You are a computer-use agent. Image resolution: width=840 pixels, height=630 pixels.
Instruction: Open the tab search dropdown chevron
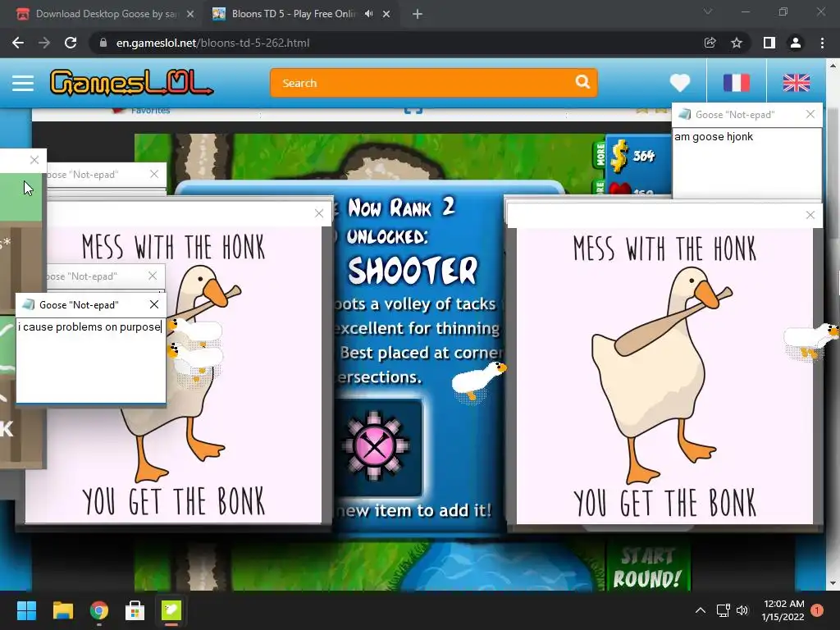pyautogui.click(x=708, y=11)
